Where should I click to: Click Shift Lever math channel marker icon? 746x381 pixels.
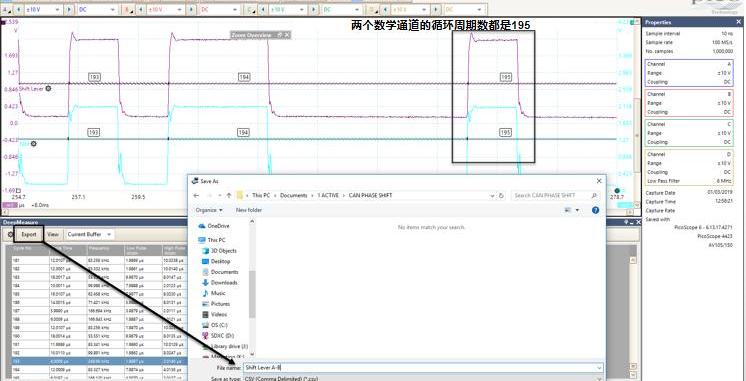[x=49, y=88]
